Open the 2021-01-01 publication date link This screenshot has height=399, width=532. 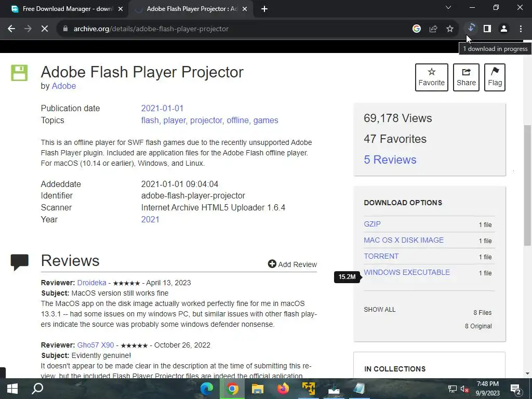point(162,108)
